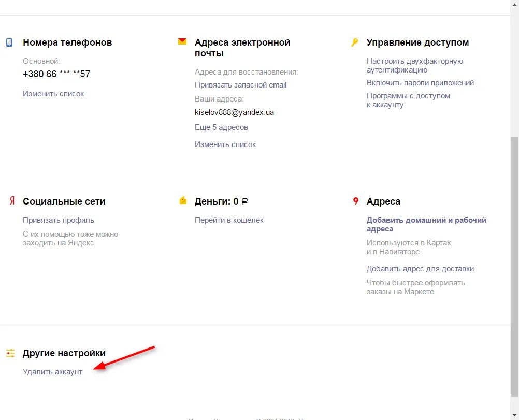519x420 pixels.
Task: Click the Социальные сети heading
Action: pyautogui.click(x=64, y=201)
